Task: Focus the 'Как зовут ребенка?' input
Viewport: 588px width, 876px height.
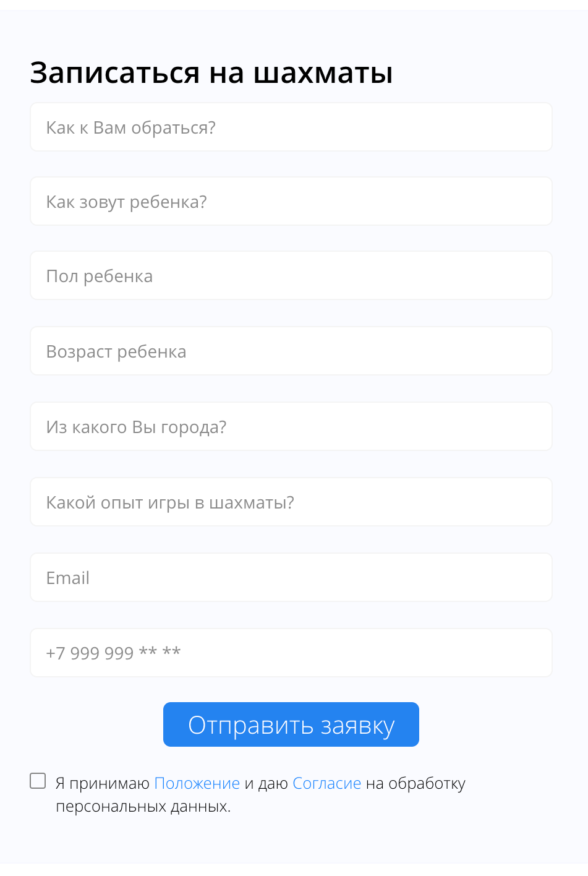Action: 291,202
